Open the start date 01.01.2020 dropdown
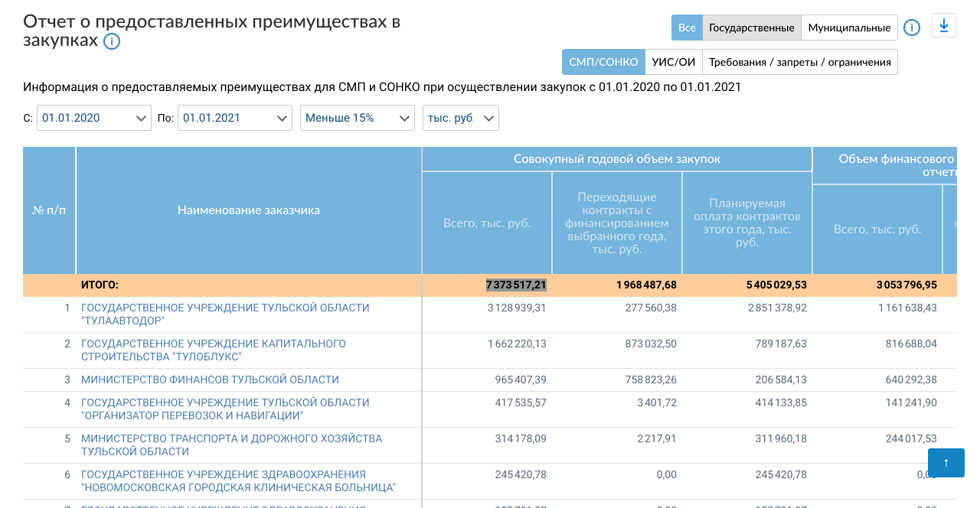 [94, 118]
